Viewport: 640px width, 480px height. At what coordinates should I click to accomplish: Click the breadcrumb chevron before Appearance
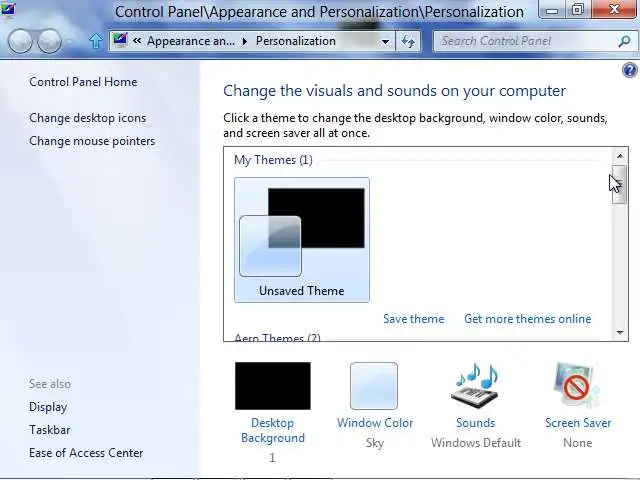click(x=137, y=41)
